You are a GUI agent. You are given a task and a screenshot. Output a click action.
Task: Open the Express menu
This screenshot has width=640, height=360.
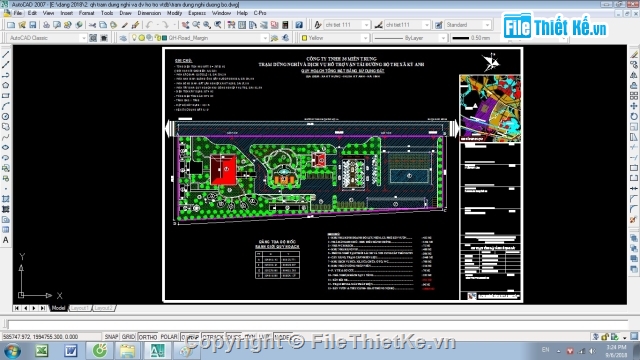[197, 13]
